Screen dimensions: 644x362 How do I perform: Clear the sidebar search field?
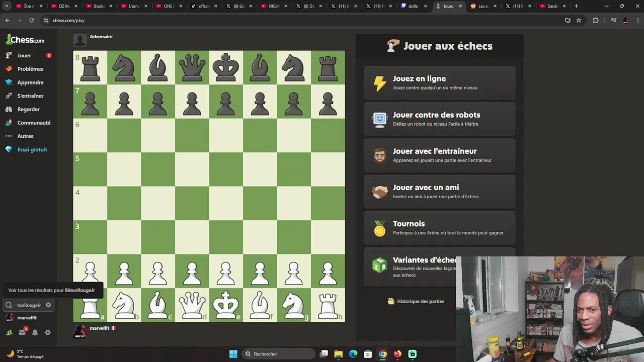(48, 305)
